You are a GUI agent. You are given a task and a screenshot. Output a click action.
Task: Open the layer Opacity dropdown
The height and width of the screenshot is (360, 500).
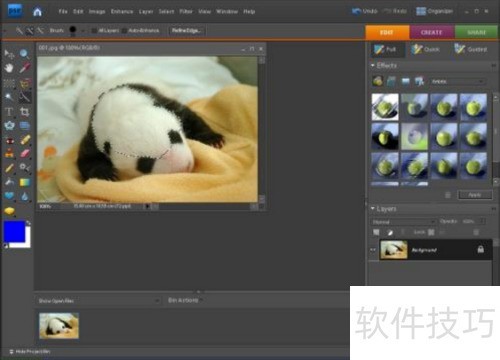click(x=482, y=221)
